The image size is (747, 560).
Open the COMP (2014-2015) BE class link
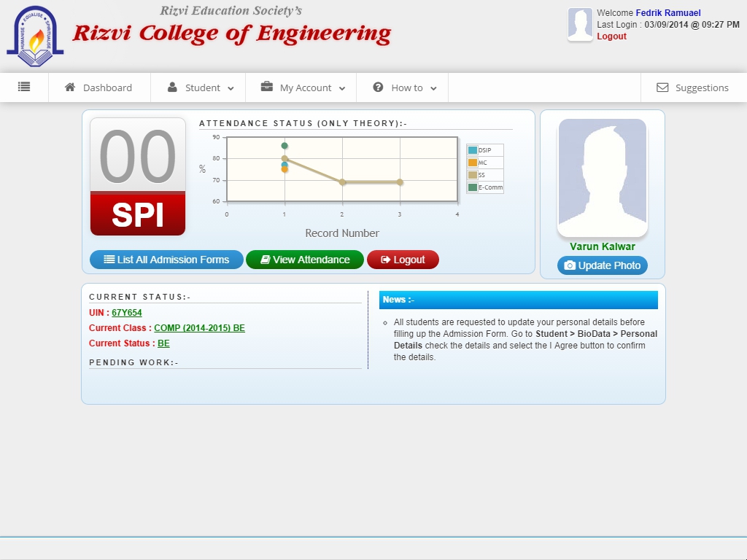[x=200, y=328]
